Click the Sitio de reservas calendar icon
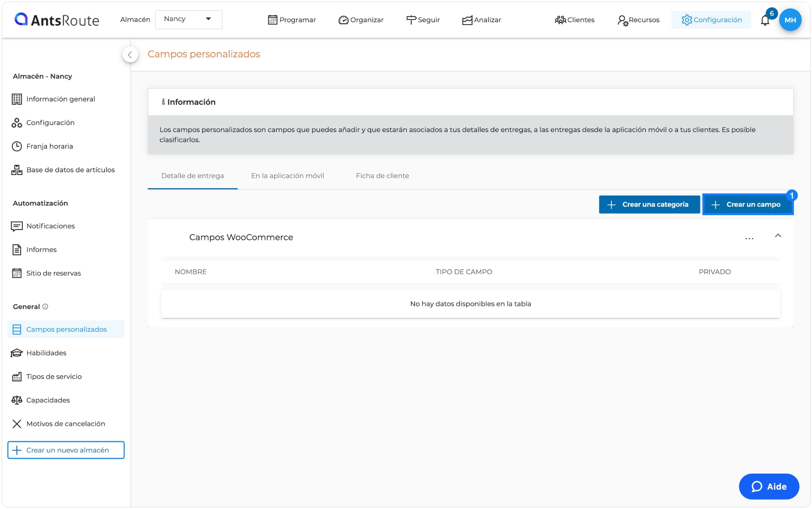This screenshot has height=509, width=812. [17, 273]
